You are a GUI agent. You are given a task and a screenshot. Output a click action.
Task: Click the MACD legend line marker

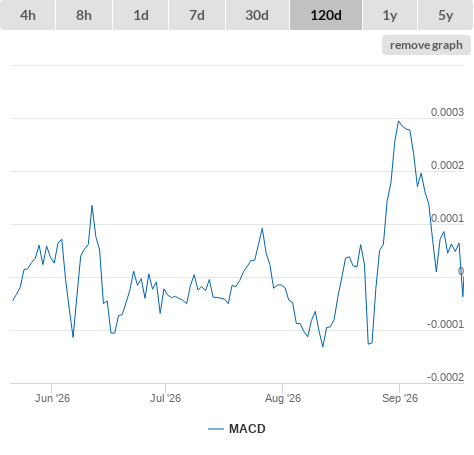coord(216,429)
